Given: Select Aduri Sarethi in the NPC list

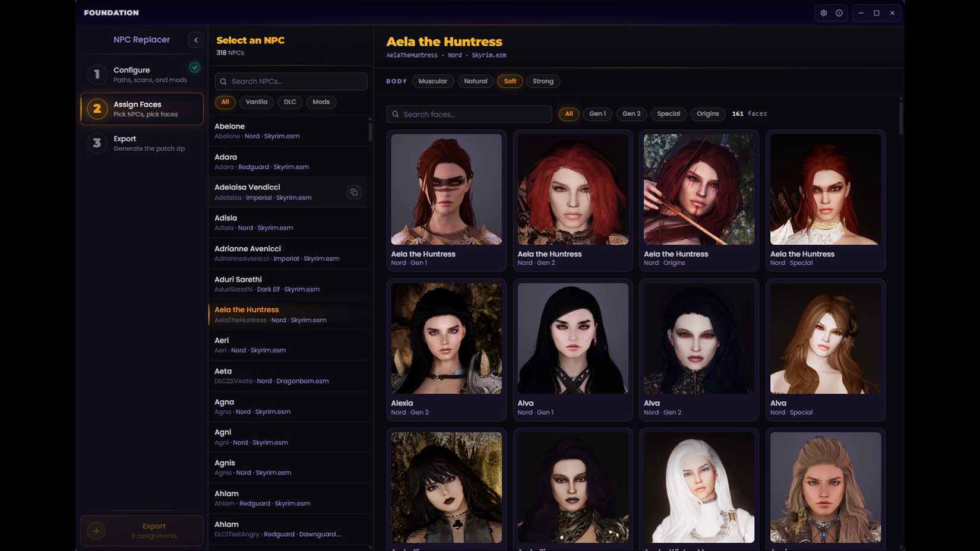Looking at the screenshot, I should click(288, 284).
